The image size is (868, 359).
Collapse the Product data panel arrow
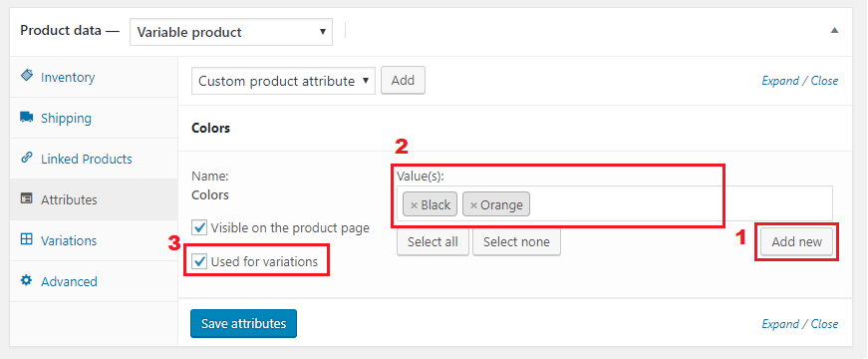pyautogui.click(x=834, y=31)
